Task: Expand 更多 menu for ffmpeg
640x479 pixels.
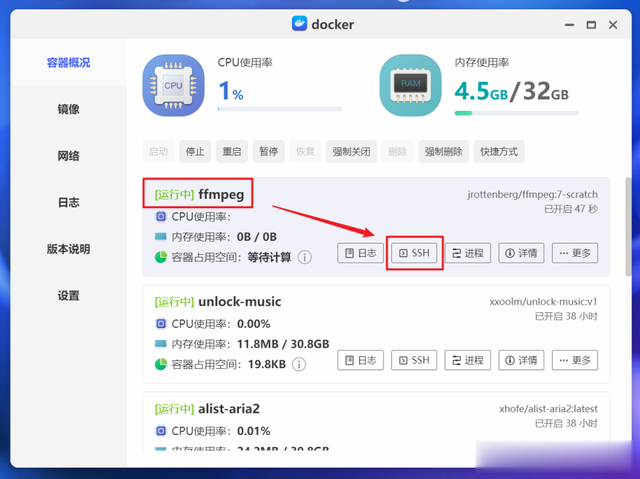Action: [x=575, y=253]
